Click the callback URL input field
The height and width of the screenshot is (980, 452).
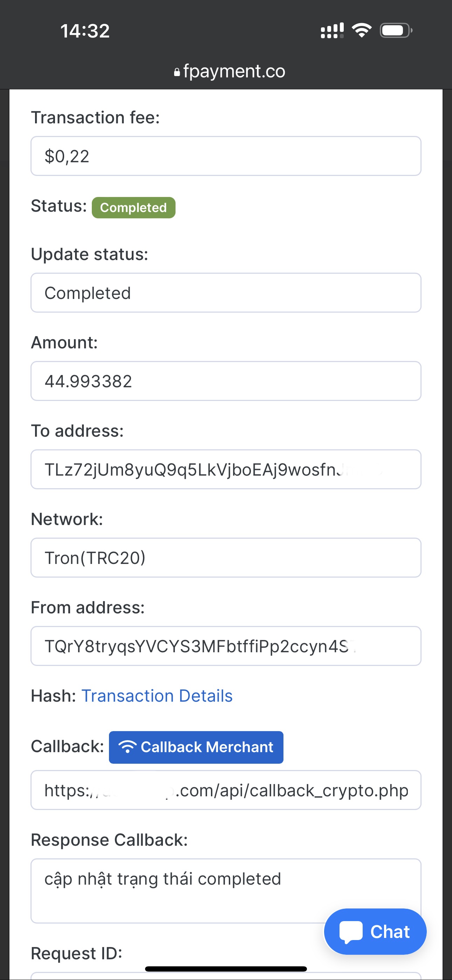226,790
